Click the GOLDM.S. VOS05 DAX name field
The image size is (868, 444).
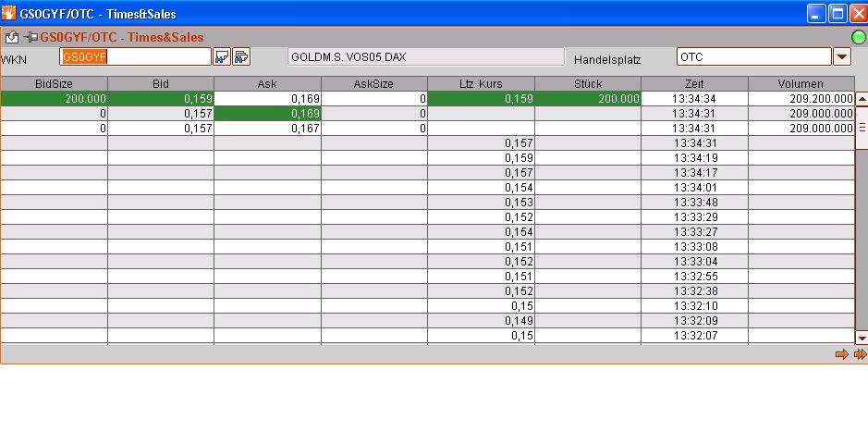(x=426, y=57)
